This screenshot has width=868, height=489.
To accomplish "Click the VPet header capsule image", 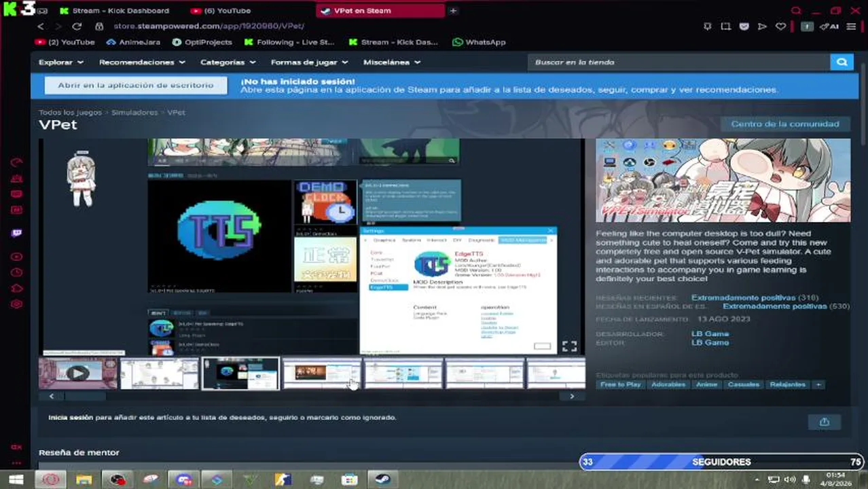I will tap(723, 181).
